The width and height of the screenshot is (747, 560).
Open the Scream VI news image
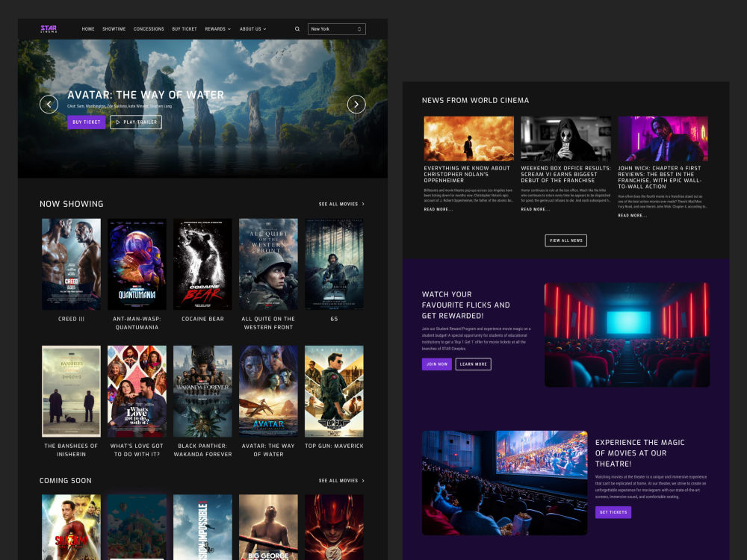pos(566,139)
